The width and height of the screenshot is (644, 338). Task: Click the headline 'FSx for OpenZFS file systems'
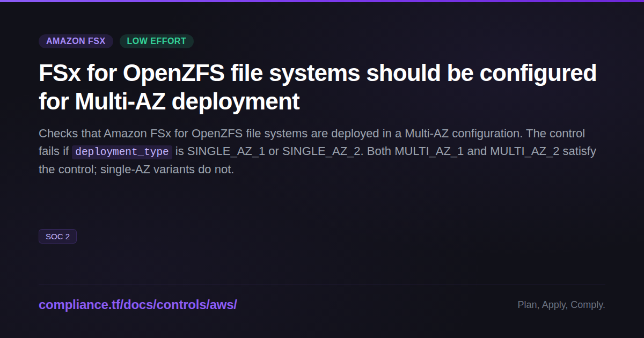pos(318,87)
